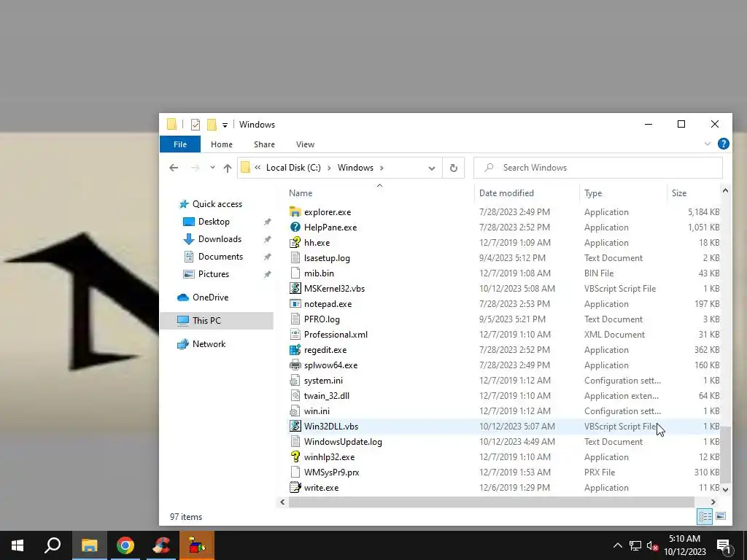
Task: Open the Properties quick access toolbar icon
Action: 196,124
